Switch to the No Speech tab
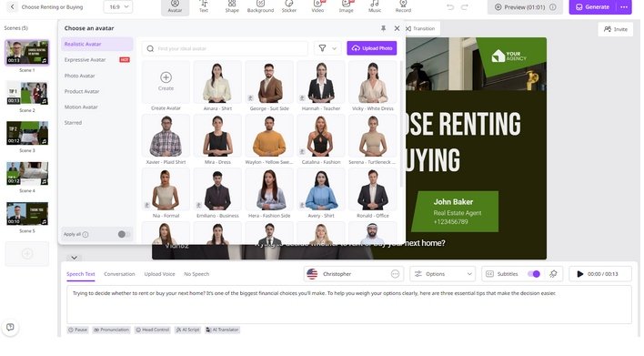 point(196,274)
